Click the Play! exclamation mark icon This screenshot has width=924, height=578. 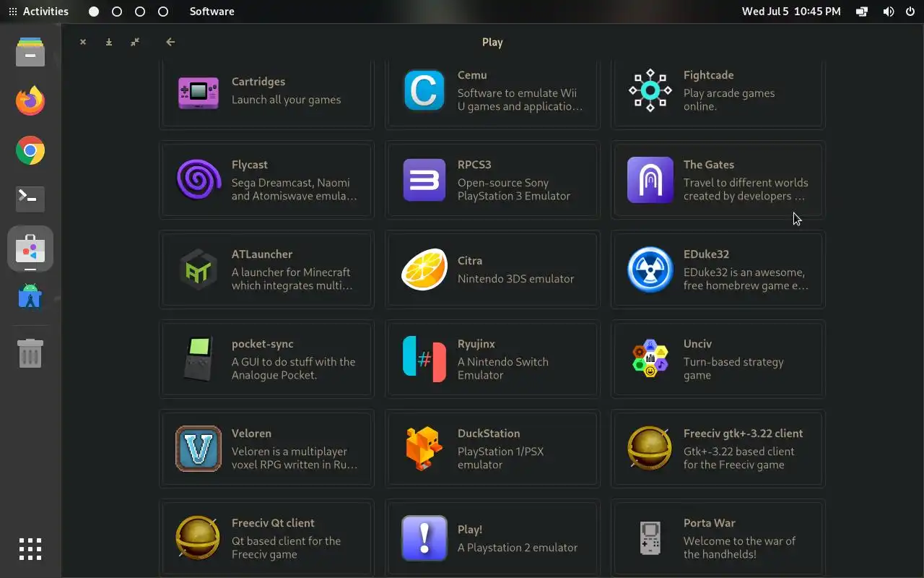click(x=424, y=538)
